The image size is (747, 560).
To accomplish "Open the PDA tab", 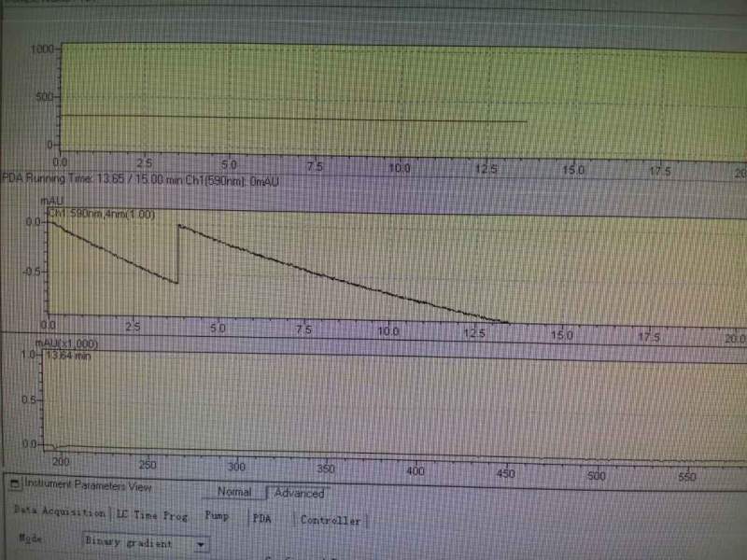I will [261, 518].
